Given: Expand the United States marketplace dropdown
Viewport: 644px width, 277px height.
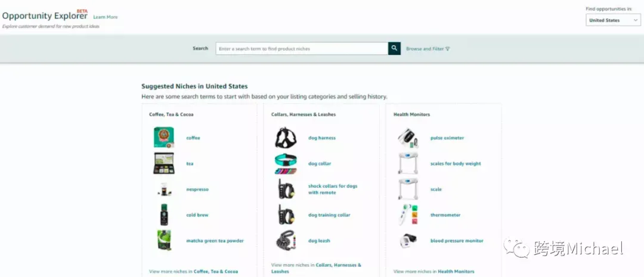Looking at the screenshot, I should [x=613, y=20].
